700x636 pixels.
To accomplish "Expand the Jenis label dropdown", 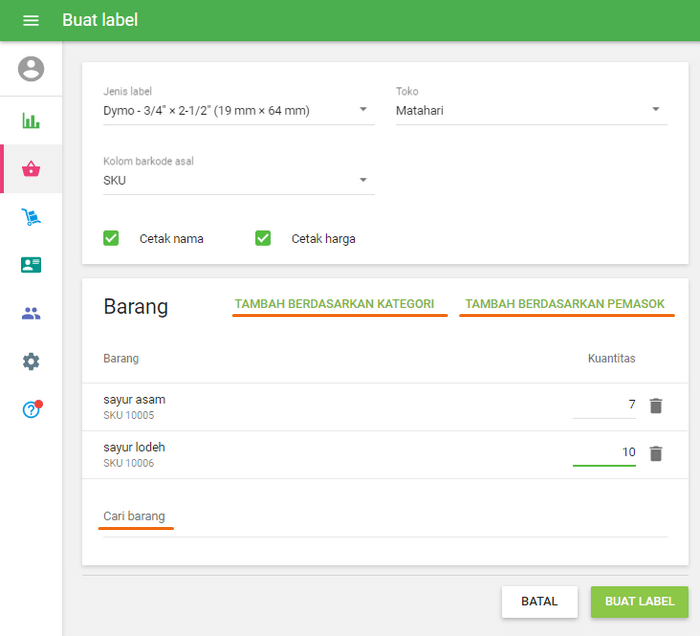I will [x=238, y=111].
